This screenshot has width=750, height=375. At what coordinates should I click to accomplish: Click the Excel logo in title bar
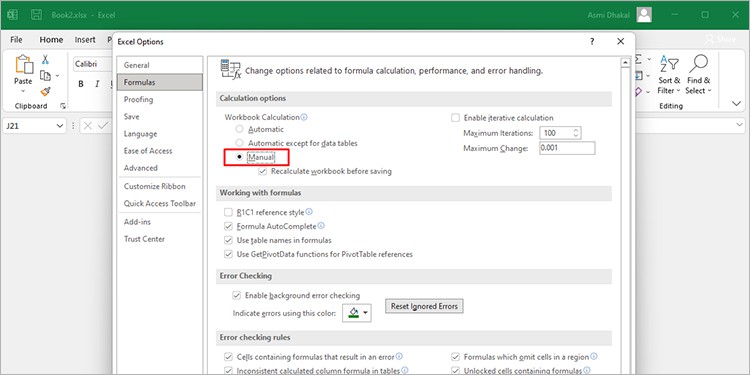pos(13,15)
